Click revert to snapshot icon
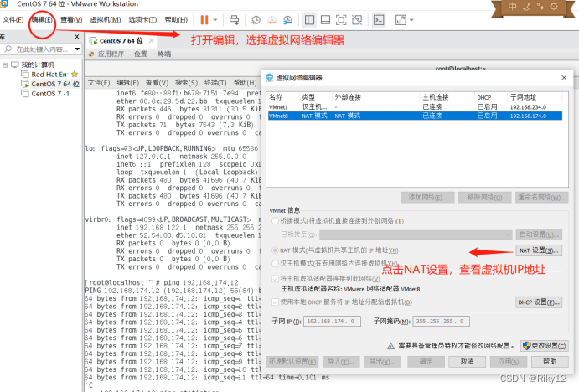The height and width of the screenshot is (392, 579). 272,20
